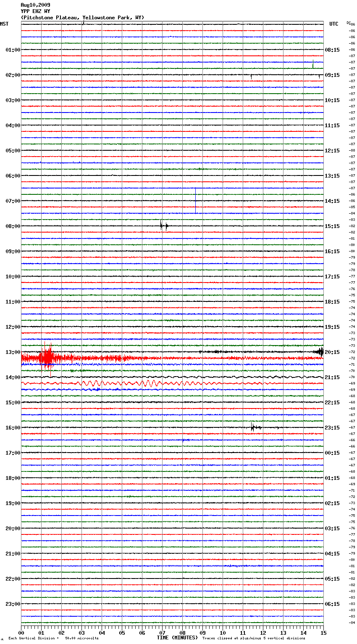The width and height of the screenshot is (357, 644).
Task: Click the "14:15" UTC row label
Action: tap(332, 201)
